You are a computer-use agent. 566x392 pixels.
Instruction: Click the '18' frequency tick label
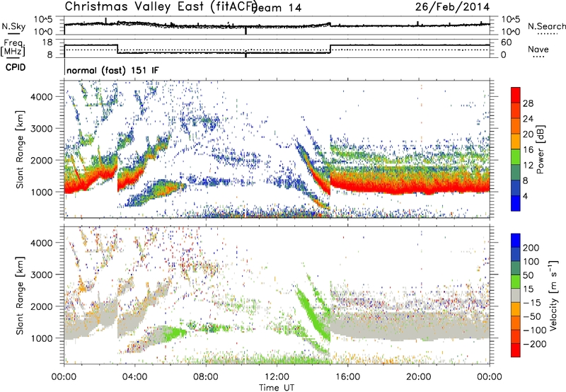point(47,42)
